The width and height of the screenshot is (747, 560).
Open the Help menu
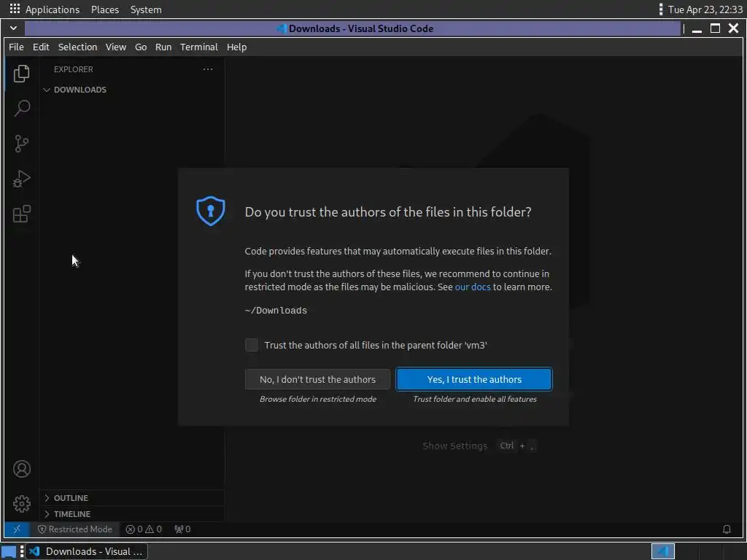click(x=236, y=47)
